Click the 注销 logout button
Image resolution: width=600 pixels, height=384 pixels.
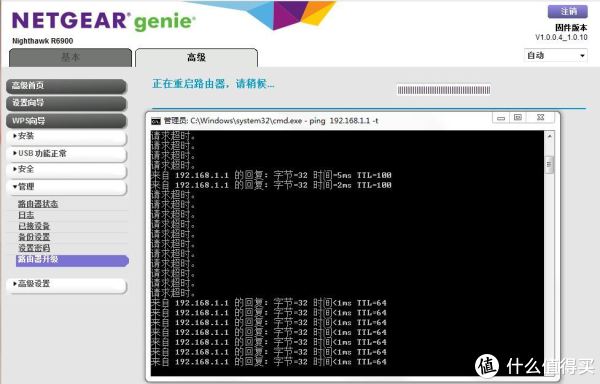pos(568,11)
